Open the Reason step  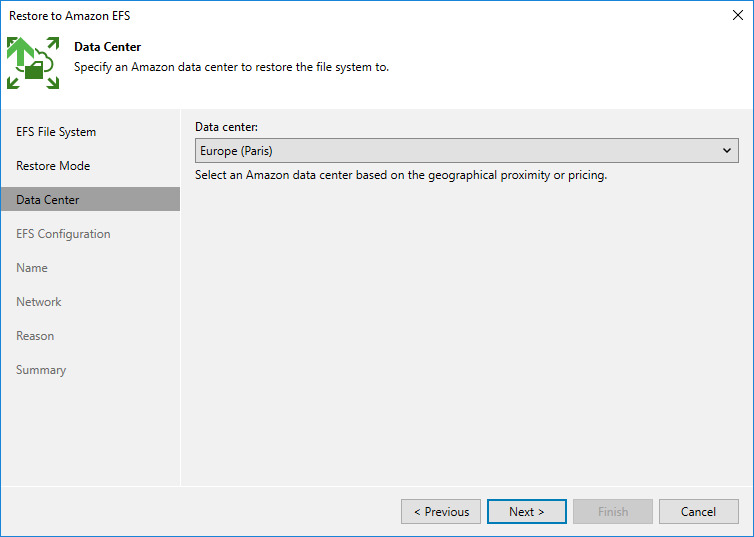pos(35,336)
